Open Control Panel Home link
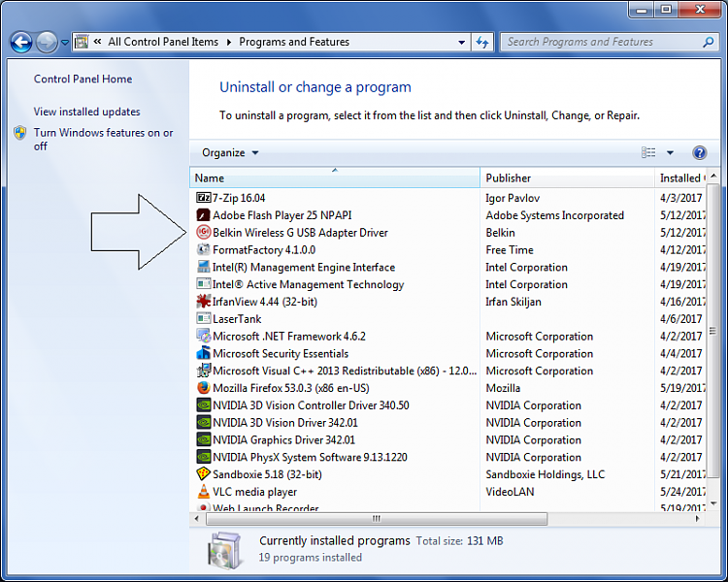 [x=83, y=79]
